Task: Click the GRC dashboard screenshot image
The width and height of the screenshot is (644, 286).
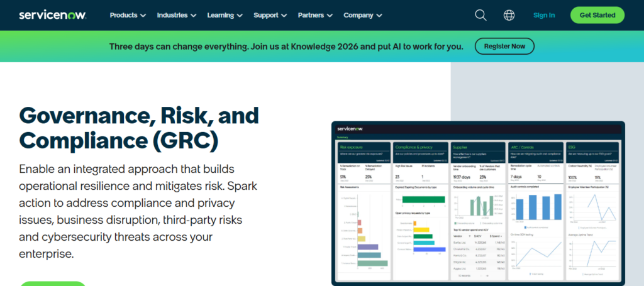Action: pos(478,203)
